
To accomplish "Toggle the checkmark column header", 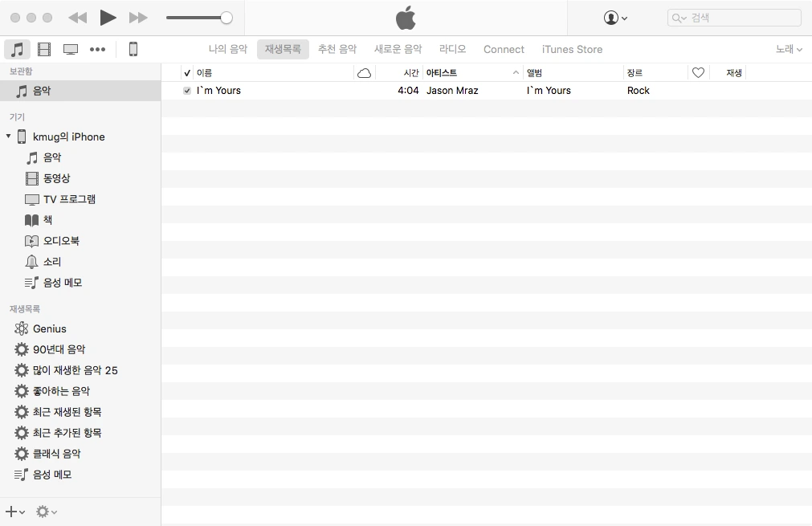I will pyautogui.click(x=187, y=73).
